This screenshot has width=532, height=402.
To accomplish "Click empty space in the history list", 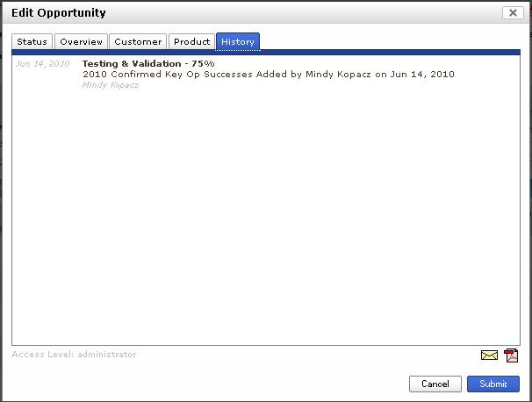I will tap(263, 219).
